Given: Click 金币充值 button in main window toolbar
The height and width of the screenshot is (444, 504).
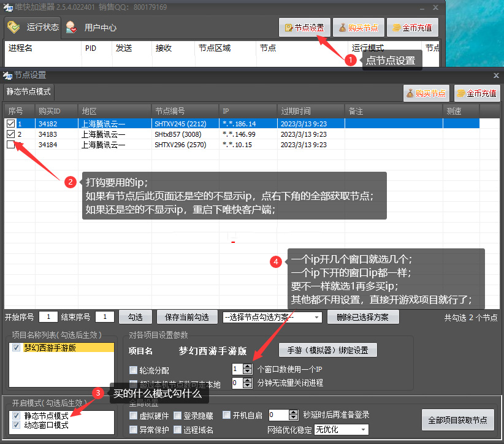Looking at the screenshot, I should [413, 28].
